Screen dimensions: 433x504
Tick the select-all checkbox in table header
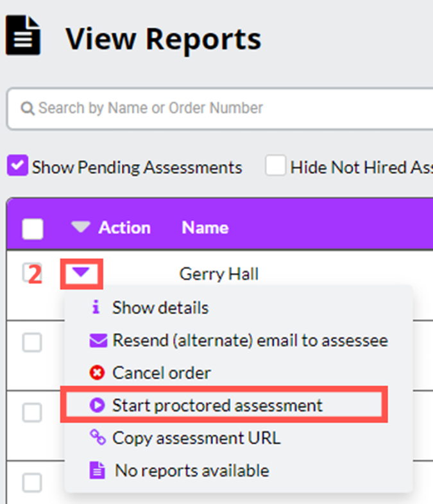coord(33,229)
